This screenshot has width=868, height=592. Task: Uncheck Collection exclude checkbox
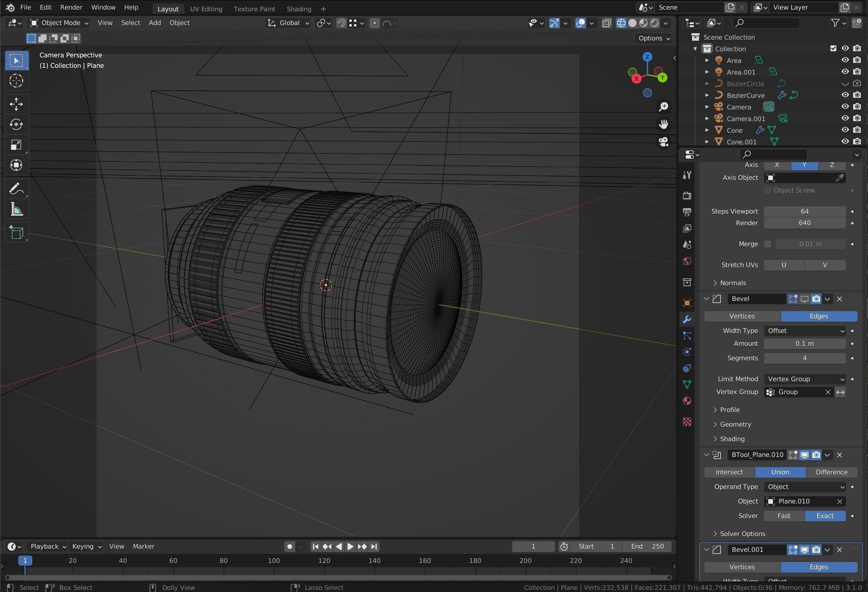tap(833, 49)
